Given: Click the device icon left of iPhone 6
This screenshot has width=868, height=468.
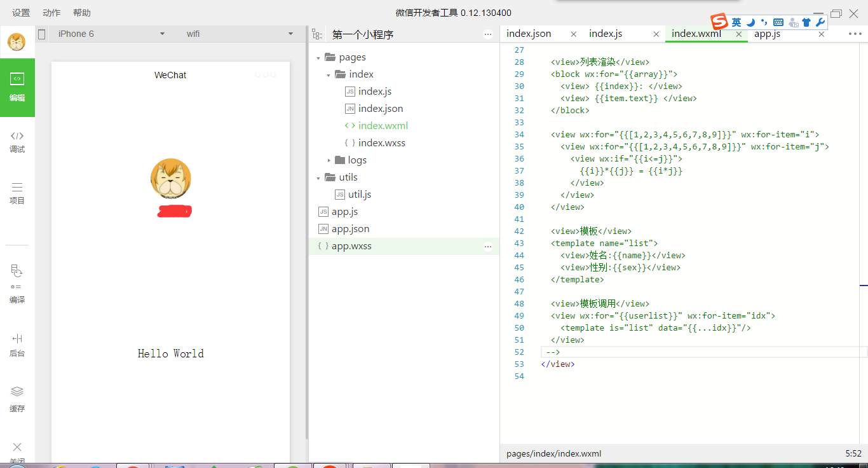Looking at the screenshot, I should [x=42, y=34].
